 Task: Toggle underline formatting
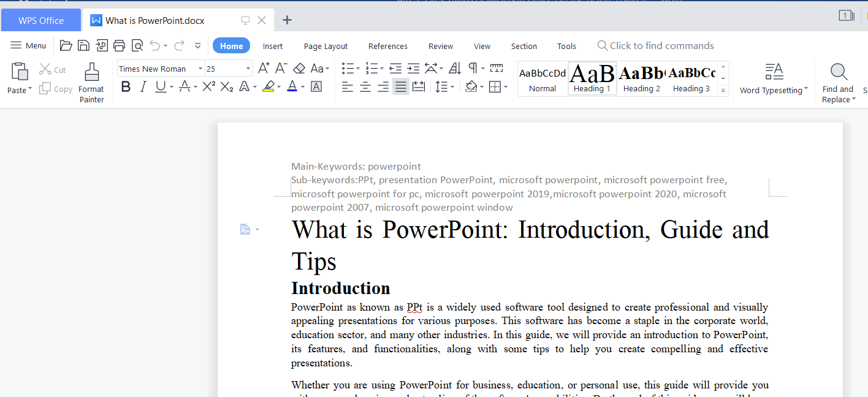tap(161, 86)
